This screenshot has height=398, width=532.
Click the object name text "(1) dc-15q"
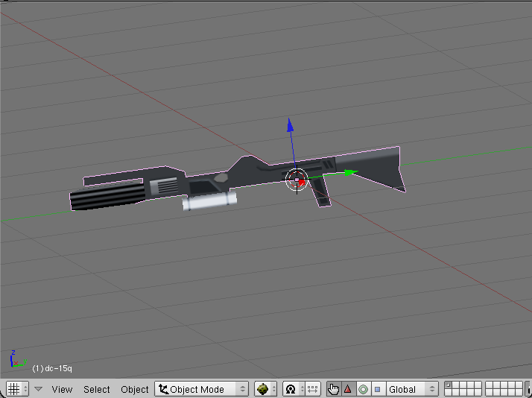(x=52, y=368)
